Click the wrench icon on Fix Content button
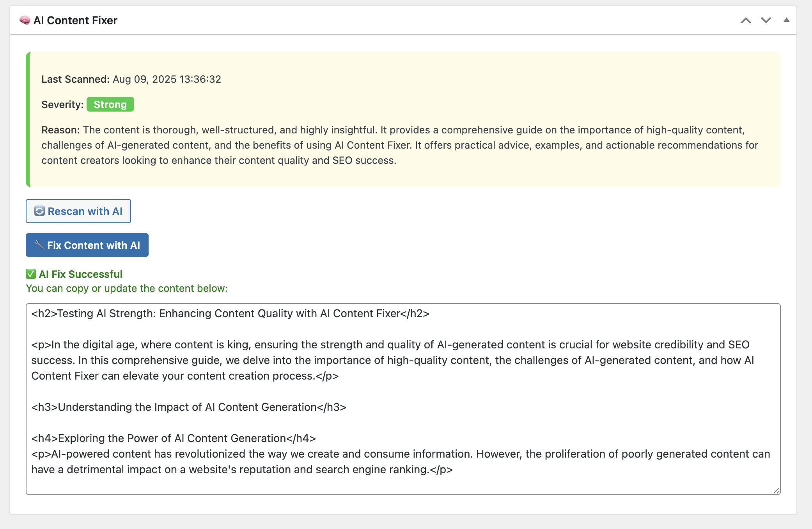This screenshot has height=529, width=812. 39,245
